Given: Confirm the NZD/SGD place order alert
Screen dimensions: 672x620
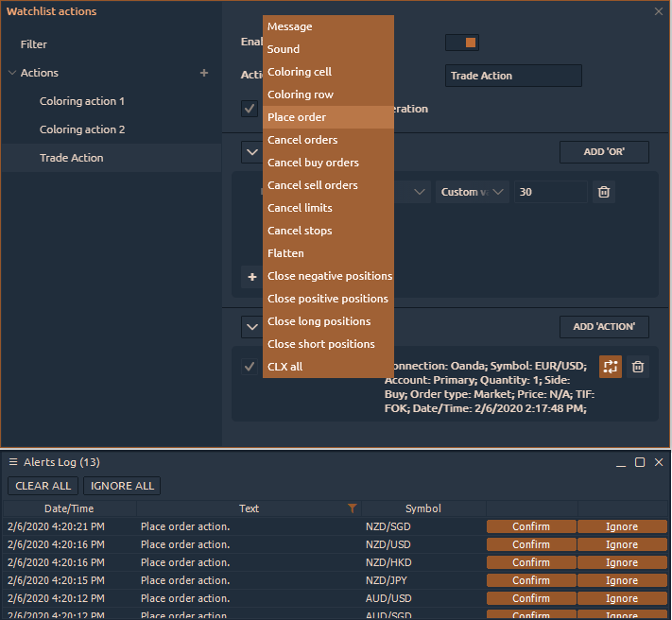Looking at the screenshot, I should (531, 526).
